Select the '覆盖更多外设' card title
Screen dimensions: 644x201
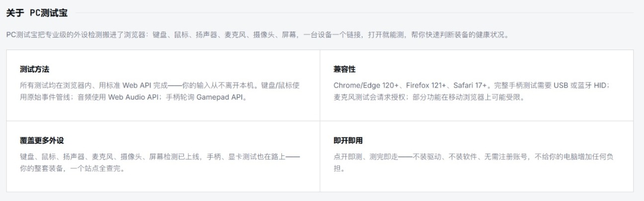(x=42, y=140)
